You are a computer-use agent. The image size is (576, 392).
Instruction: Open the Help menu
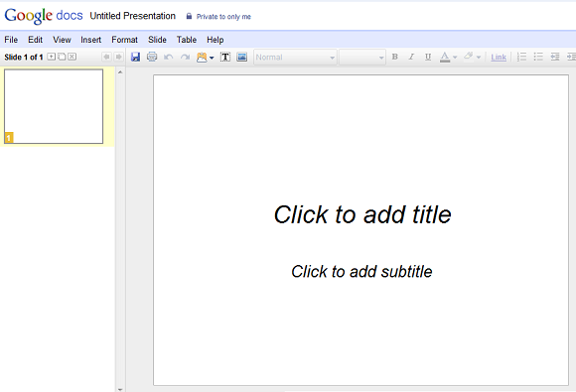pyautogui.click(x=216, y=40)
